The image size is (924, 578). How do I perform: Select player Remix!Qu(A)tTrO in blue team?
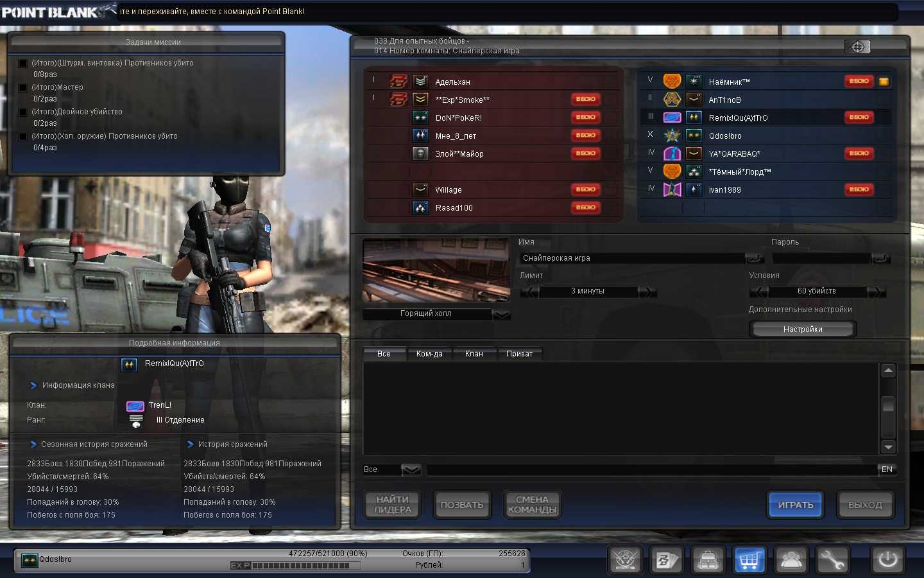(x=766, y=118)
